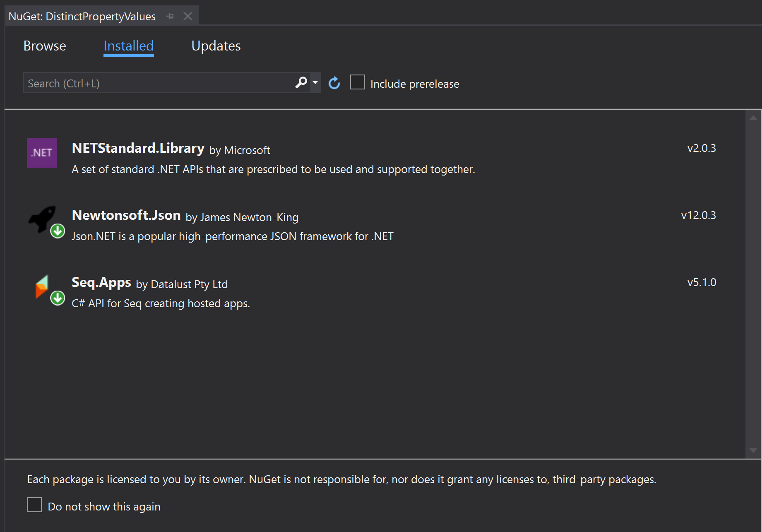Select the Installed tab
This screenshot has height=532, width=762.
pos(128,46)
